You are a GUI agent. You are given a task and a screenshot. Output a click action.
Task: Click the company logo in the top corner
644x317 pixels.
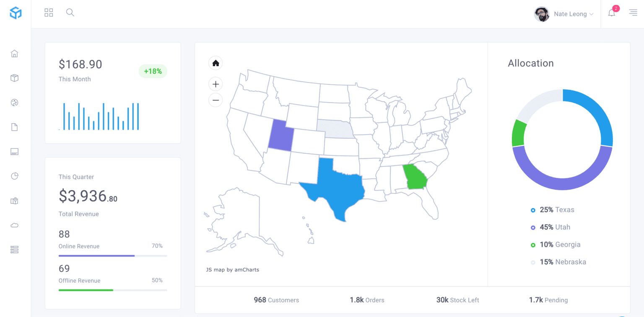pos(15,13)
